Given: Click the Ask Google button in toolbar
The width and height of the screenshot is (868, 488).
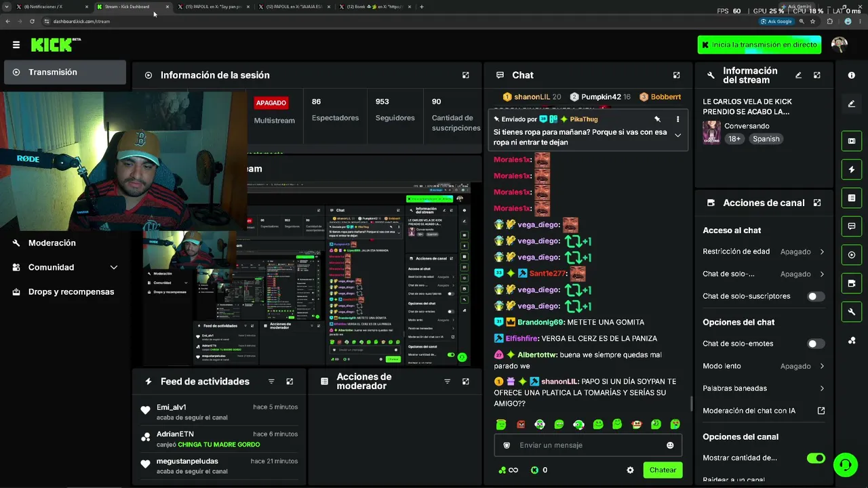Looking at the screenshot, I should 776,21.
